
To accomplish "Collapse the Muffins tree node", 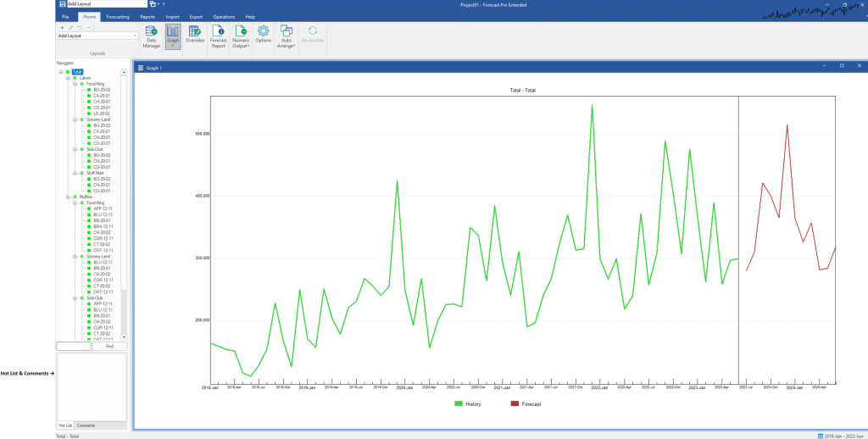I will click(68, 197).
